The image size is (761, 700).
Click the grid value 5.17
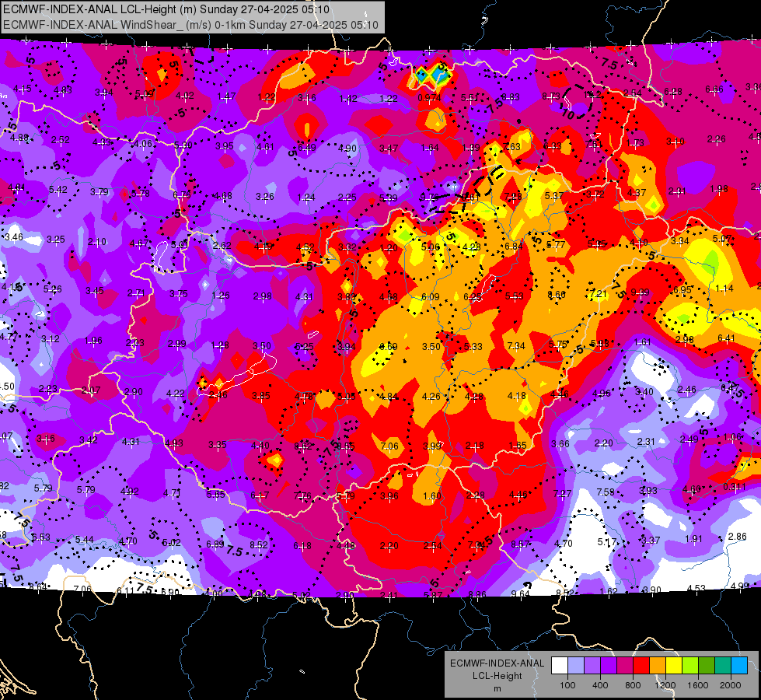[606, 541]
